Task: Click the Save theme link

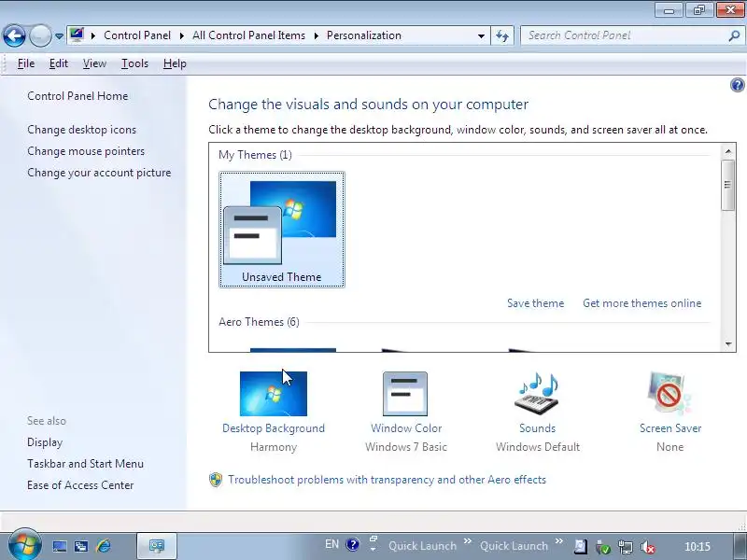Action: (535, 303)
